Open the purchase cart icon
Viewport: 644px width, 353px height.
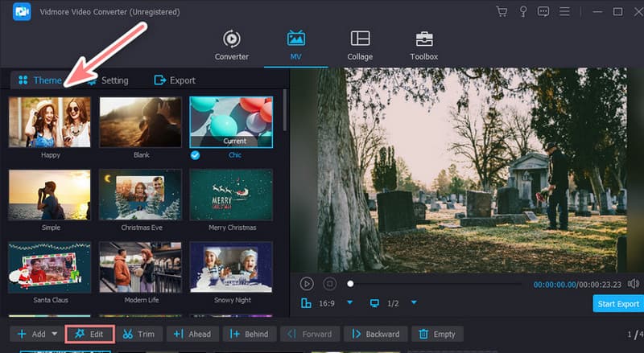click(x=502, y=12)
